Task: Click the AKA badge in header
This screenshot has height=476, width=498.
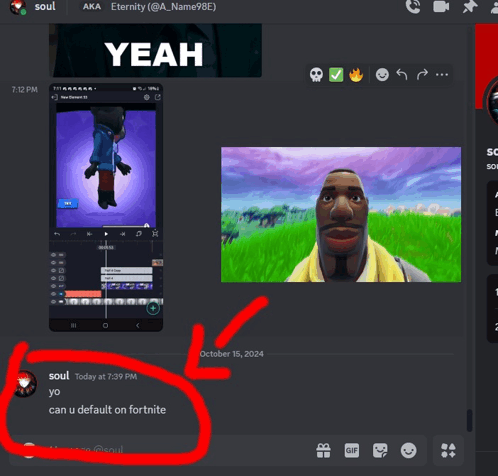Action: pos(91,7)
